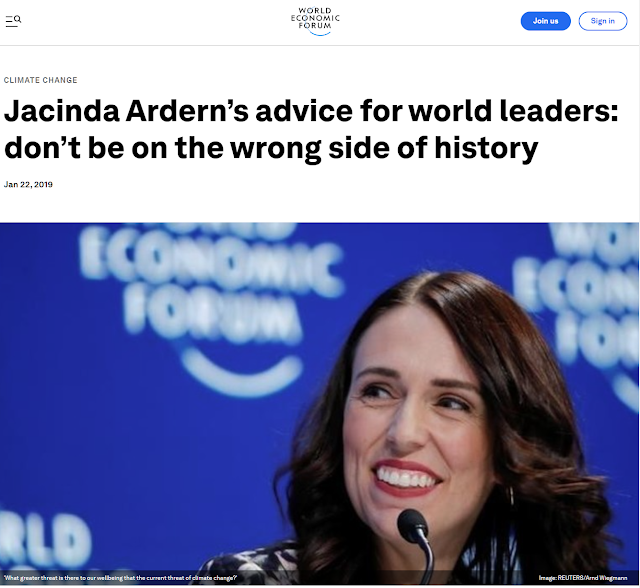
Task: Click the microphone in the photo
Action: (416, 543)
